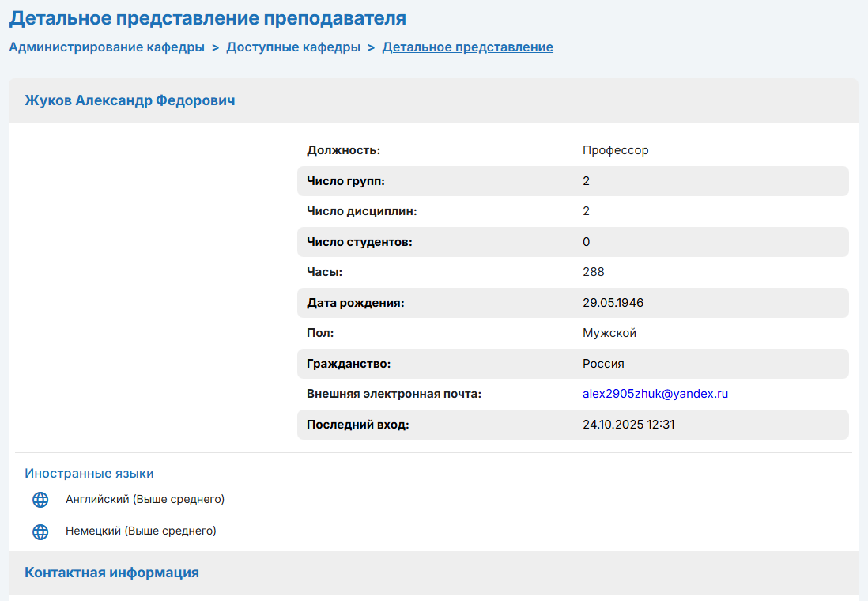Open Администрирование кафедры breadcrumb link
The image size is (868, 601).
pyautogui.click(x=107, y=47)
